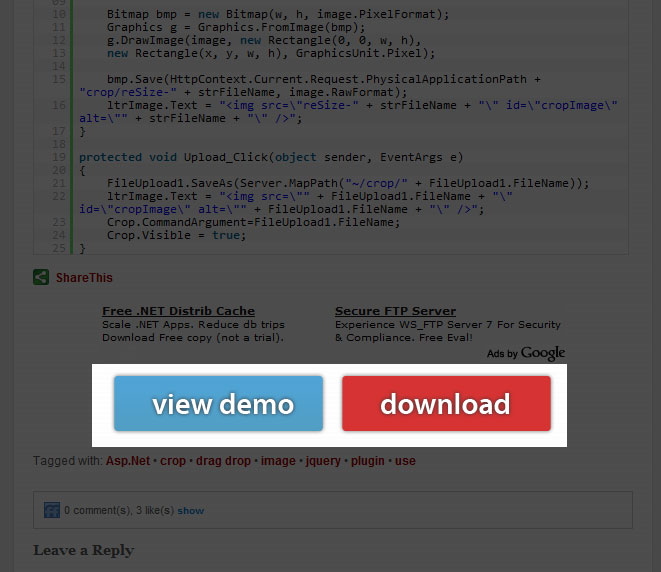Click the Leave a Reply heading

tap(83, 550)
